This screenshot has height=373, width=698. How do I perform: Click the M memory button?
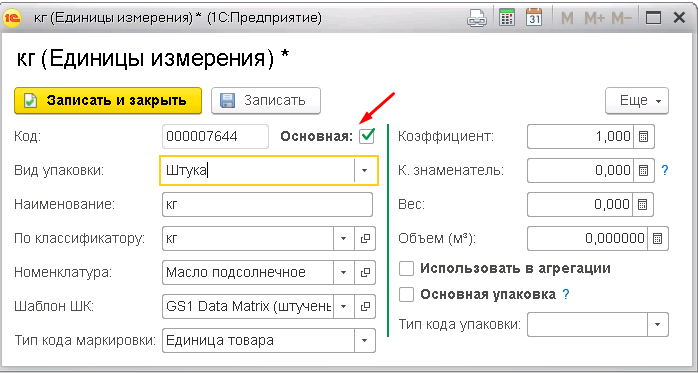pyautogui.click(x=567, y=18)
